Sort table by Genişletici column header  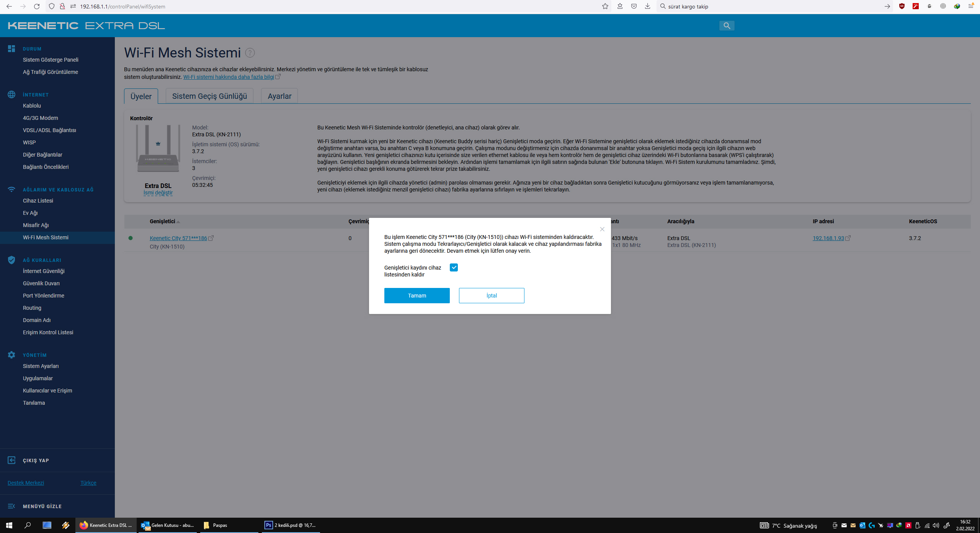tap(163, 221)
